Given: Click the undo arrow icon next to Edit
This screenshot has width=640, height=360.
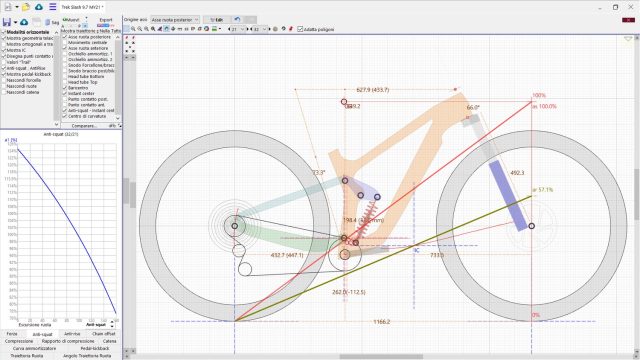Looking at the screenshot, I should pos(237,20).
